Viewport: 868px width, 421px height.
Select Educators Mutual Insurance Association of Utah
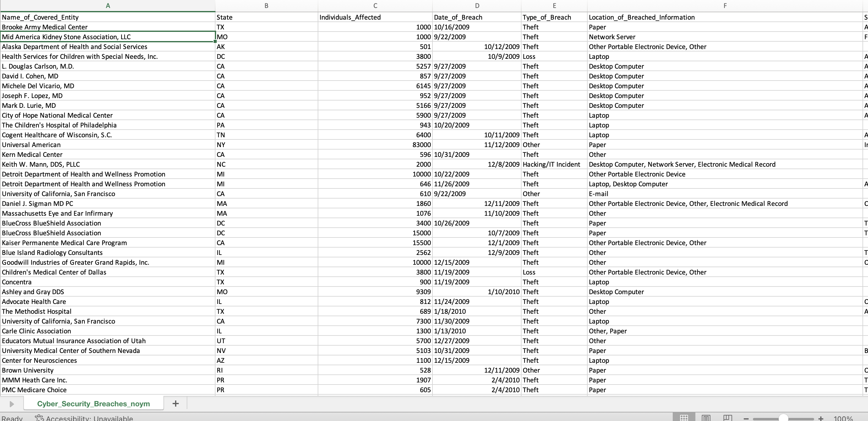coord(108,341)
